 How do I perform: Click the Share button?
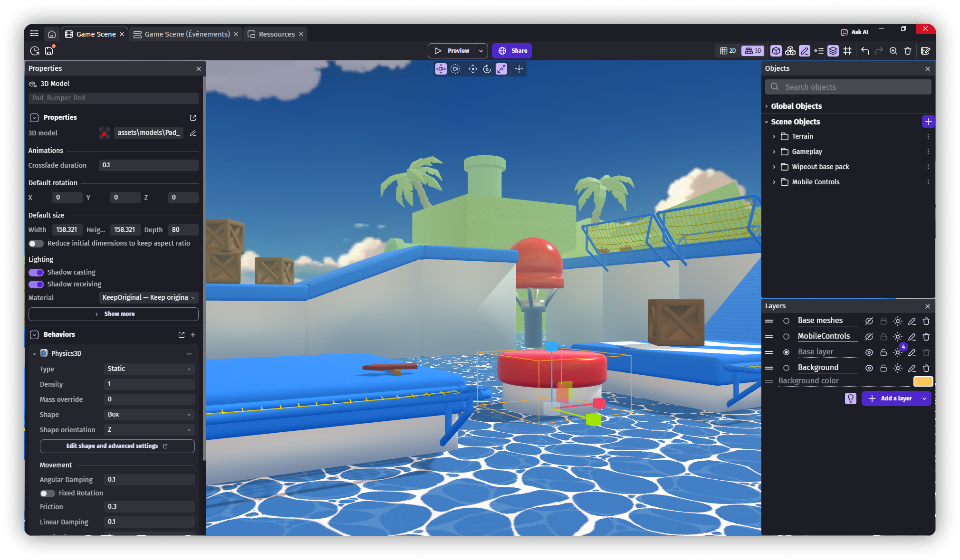tap(512, 51)
